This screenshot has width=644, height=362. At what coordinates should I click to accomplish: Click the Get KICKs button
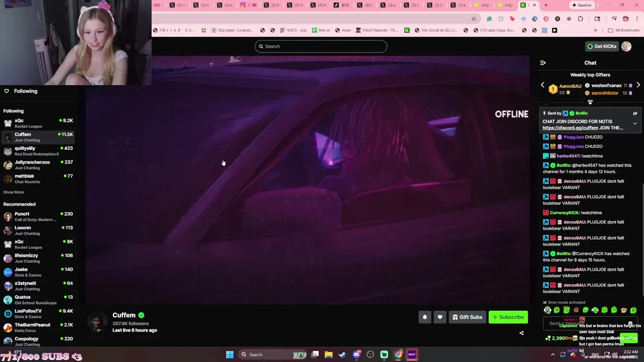pyautogui.click(x=602, y=46)
